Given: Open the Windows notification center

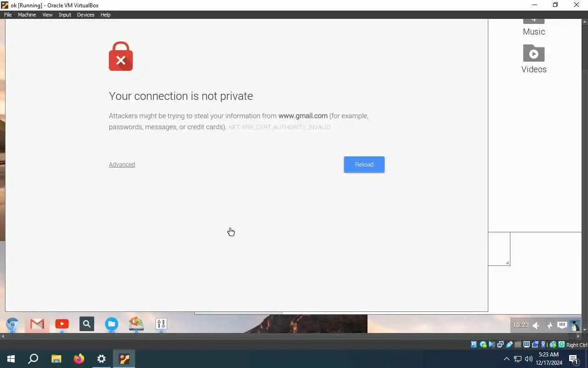Looking at the screenshot, I should click(573, 359).
